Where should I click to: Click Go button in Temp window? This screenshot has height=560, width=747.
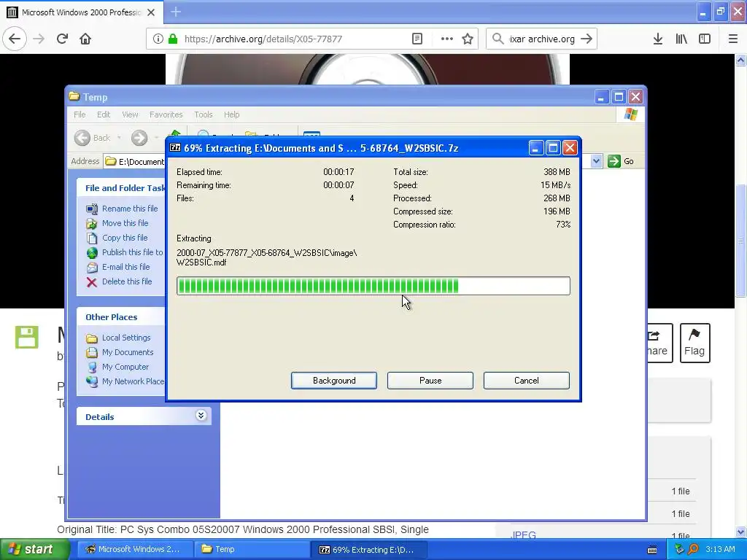click(621, 161)
